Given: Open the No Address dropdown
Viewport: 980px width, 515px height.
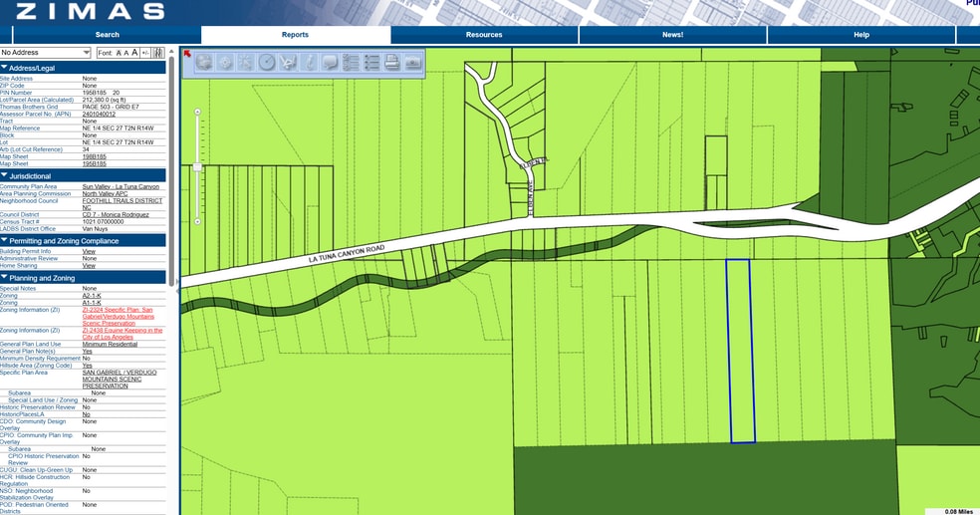Looking at the screenshot, I should tap(46, 52).
